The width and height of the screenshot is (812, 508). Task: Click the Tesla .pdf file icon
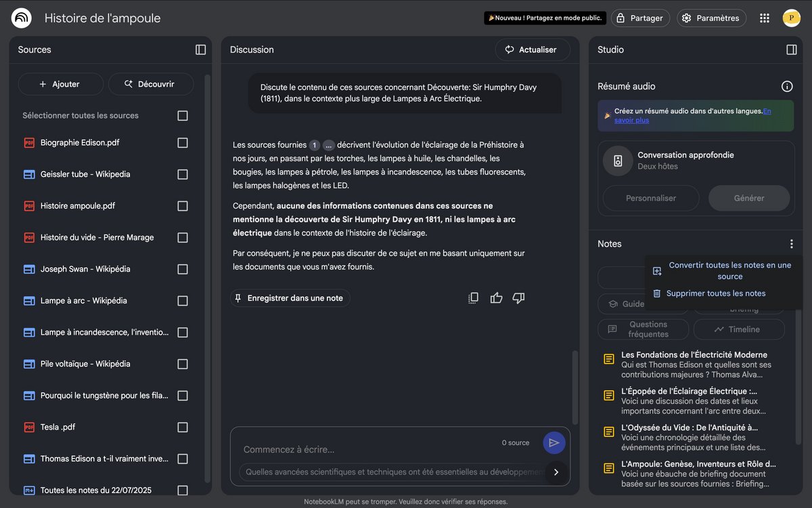coord(29,427)
